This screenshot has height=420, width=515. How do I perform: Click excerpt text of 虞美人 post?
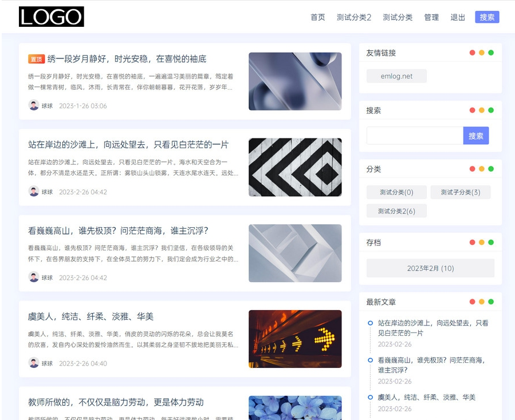tap(133, 339)
